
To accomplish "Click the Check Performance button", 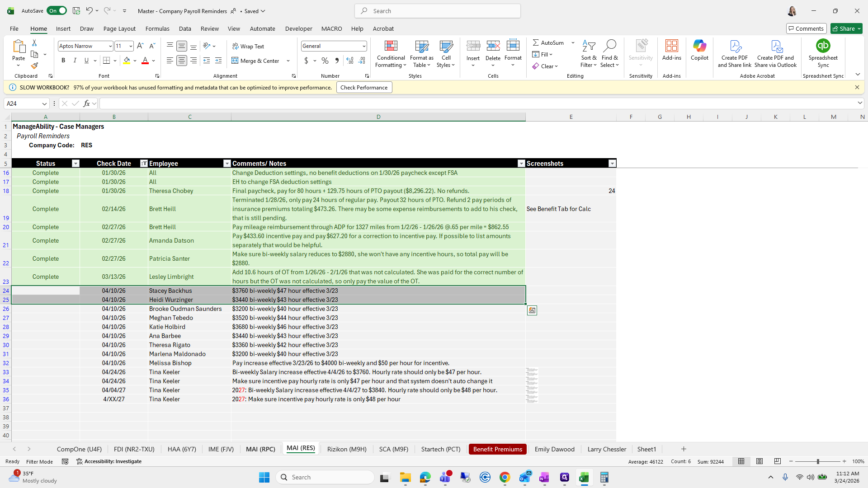I will pos(364,88).
